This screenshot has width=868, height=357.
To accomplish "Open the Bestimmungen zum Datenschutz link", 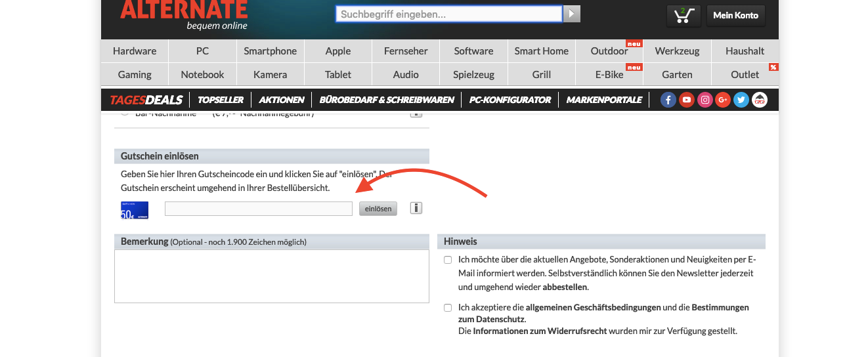I will click(603, 313).
